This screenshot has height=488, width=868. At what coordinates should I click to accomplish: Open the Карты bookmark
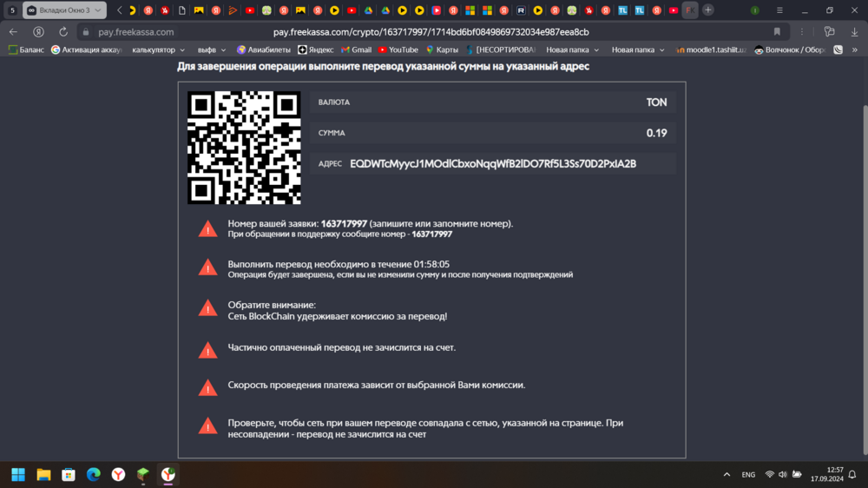click(442, 49)
